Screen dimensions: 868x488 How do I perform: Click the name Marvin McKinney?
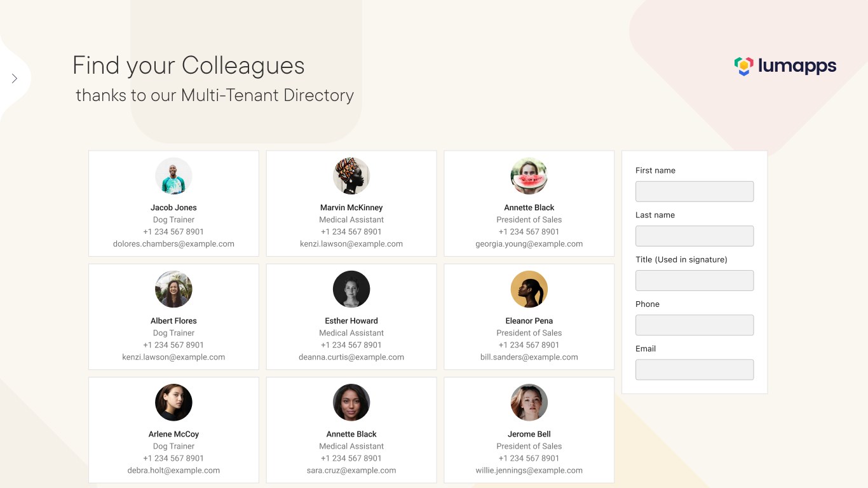click(351, 208)
